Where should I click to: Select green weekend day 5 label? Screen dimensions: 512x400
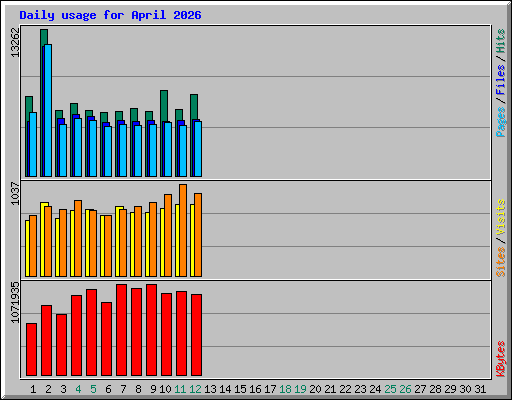[93, 389]
